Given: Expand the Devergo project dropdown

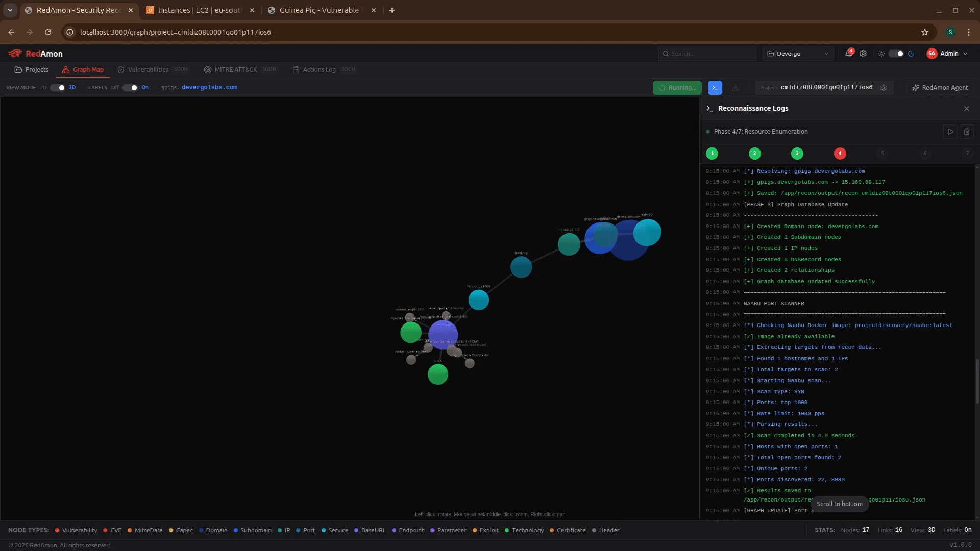Looking at the screenshot, I should tap(798, 54).
